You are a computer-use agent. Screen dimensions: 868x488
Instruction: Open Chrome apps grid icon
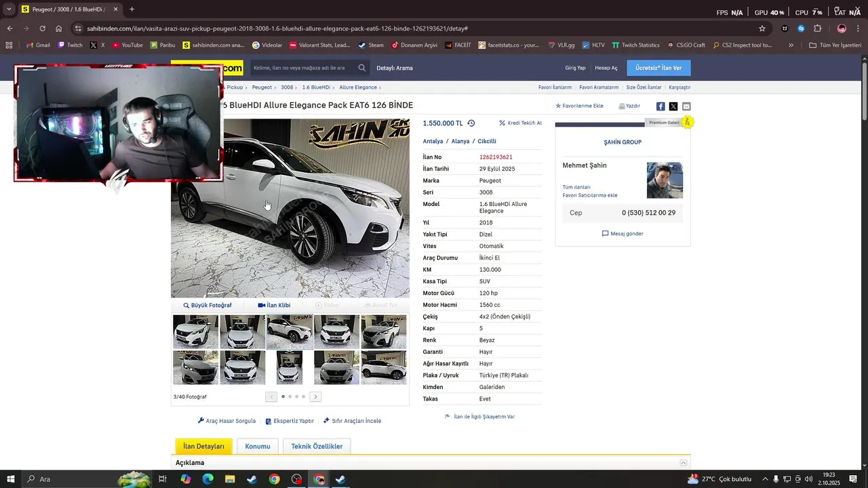9,45
